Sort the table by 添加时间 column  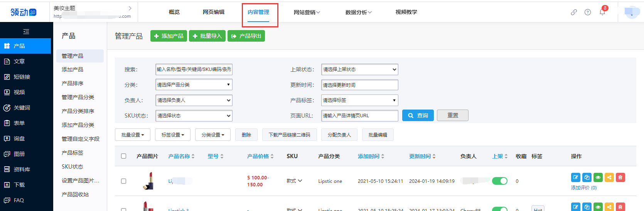click(x=371, y=156)
